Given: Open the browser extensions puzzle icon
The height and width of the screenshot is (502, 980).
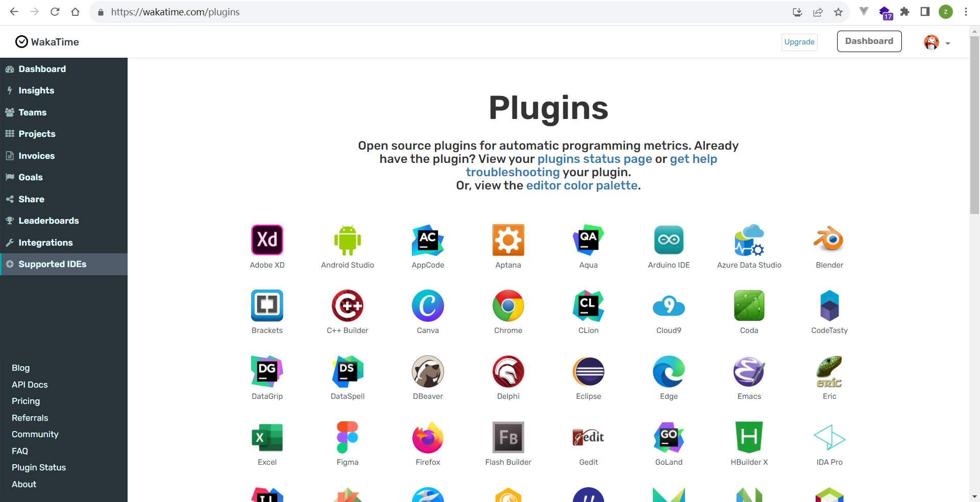Looking at the screenshot, I should (904, 12).
